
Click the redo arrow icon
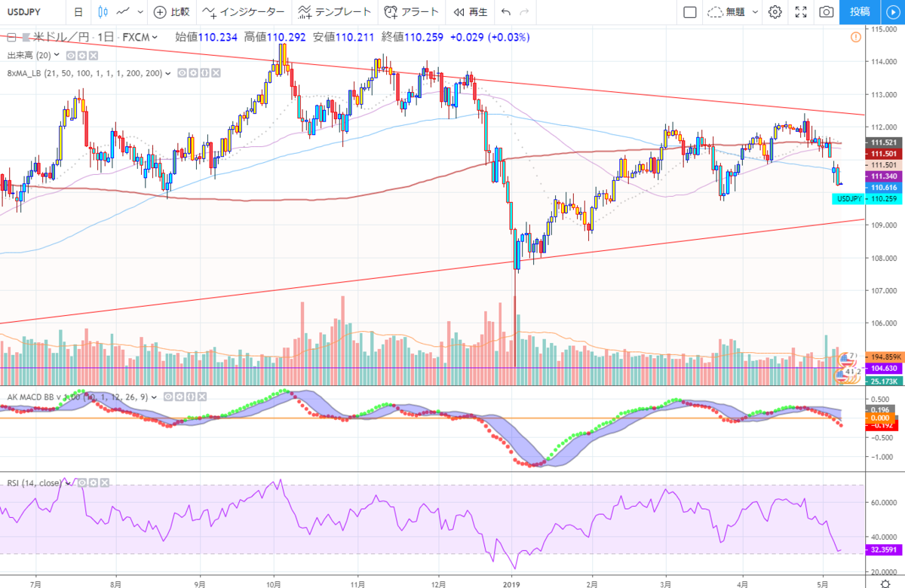(526, 12)
